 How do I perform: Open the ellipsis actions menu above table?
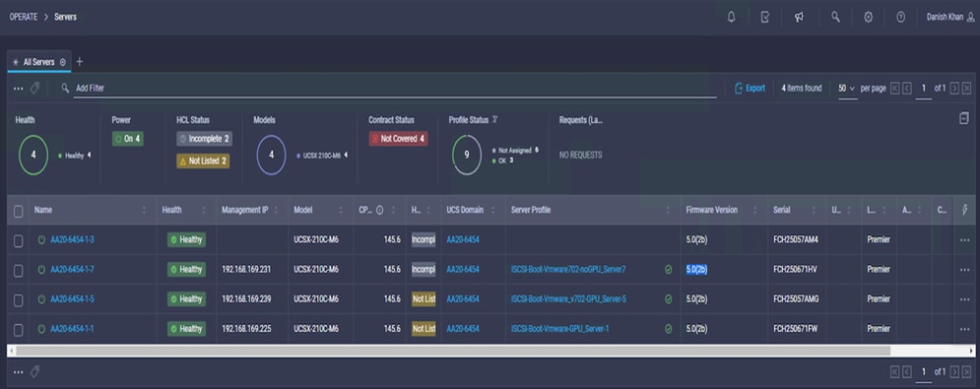[x=18, y=89]
